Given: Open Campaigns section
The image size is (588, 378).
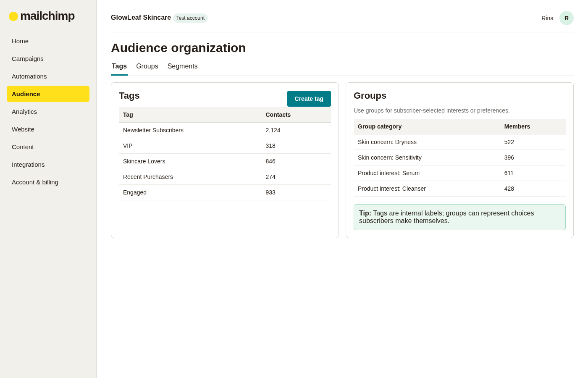Looking at the screenshot, I should click(x=48, y=59).
